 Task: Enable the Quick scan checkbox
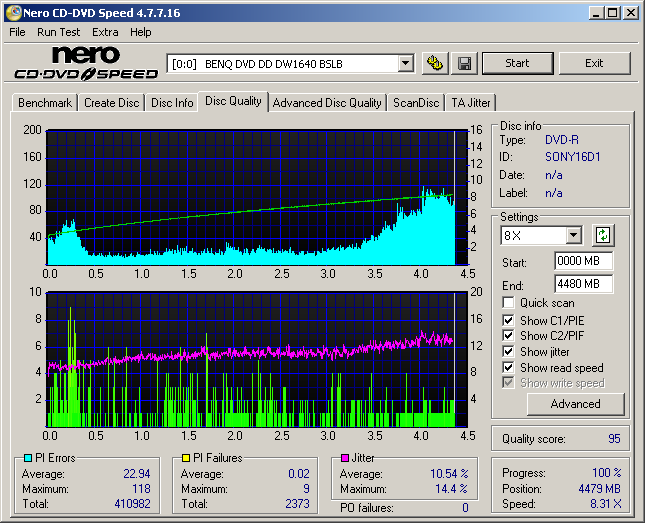click(509, 303)
